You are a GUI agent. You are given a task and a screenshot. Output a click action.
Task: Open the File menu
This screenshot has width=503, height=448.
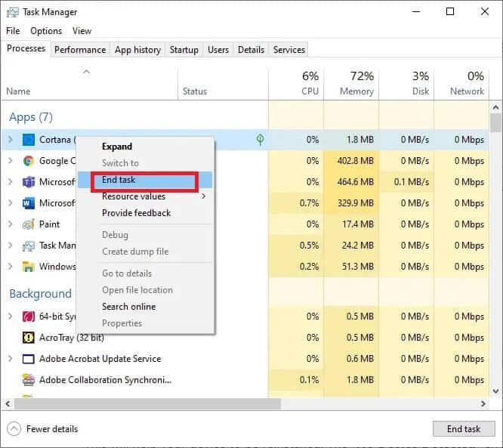(13, 31)
